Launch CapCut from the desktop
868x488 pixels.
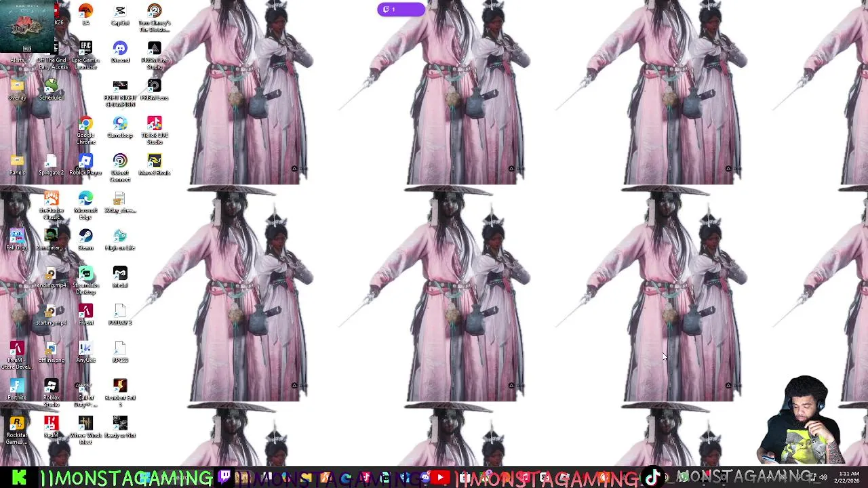120,14
